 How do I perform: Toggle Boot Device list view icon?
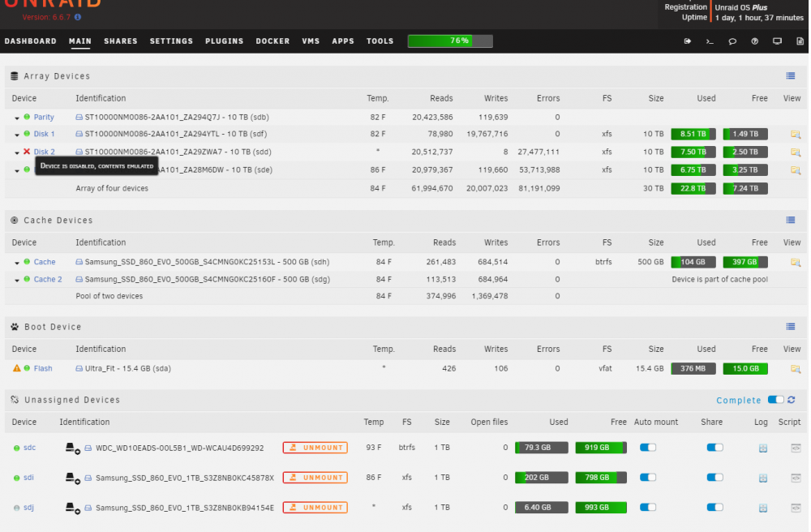point(790,327)
